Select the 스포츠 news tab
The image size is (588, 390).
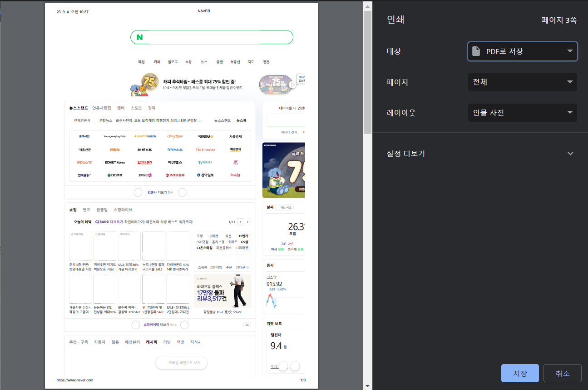tap(136, 108)
